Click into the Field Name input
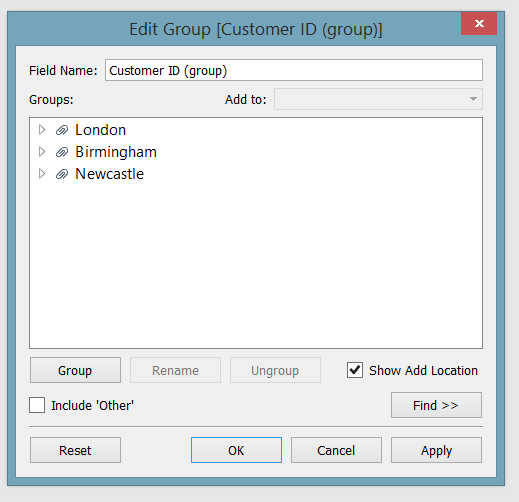The width and height of the screenshot is (519, 502). point(294,70)
